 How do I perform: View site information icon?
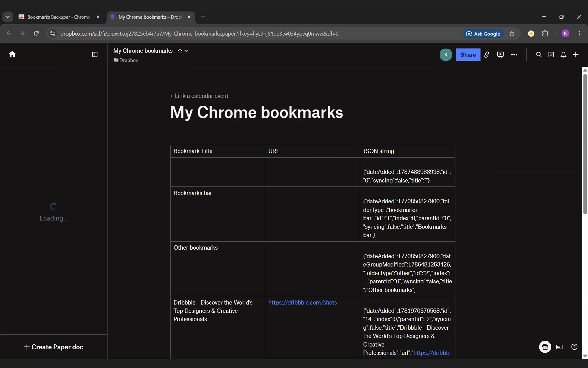53,33
